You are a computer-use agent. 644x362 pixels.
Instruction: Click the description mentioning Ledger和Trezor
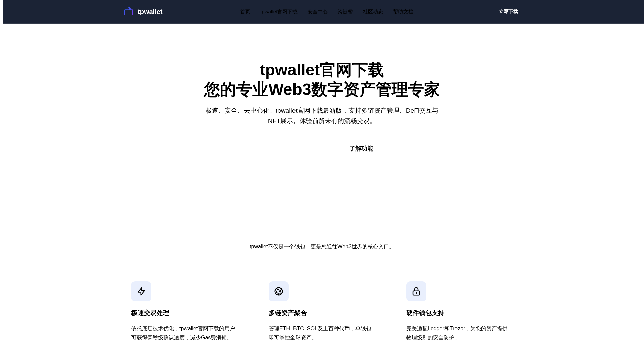457,333
